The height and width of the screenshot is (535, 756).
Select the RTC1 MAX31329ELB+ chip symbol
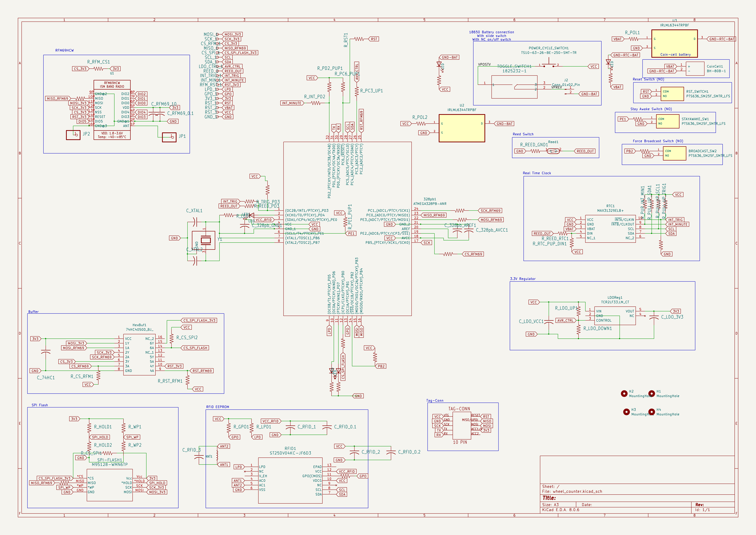(610, 229)
